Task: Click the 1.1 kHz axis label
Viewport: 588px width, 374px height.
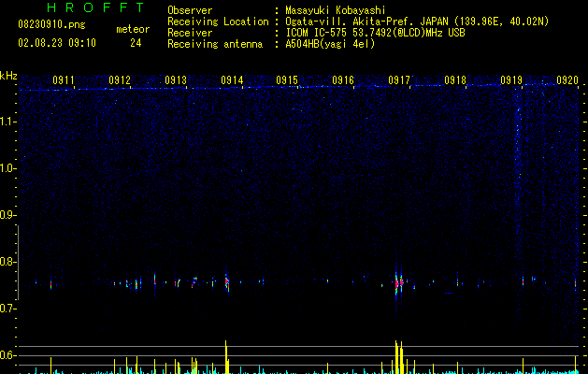Action: click(8, 122)
